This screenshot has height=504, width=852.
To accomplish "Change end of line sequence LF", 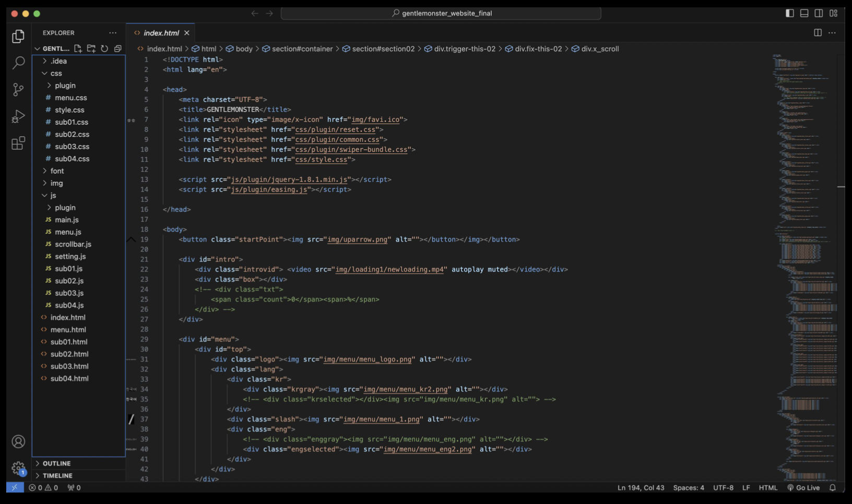I will click(x=746, y=488).
